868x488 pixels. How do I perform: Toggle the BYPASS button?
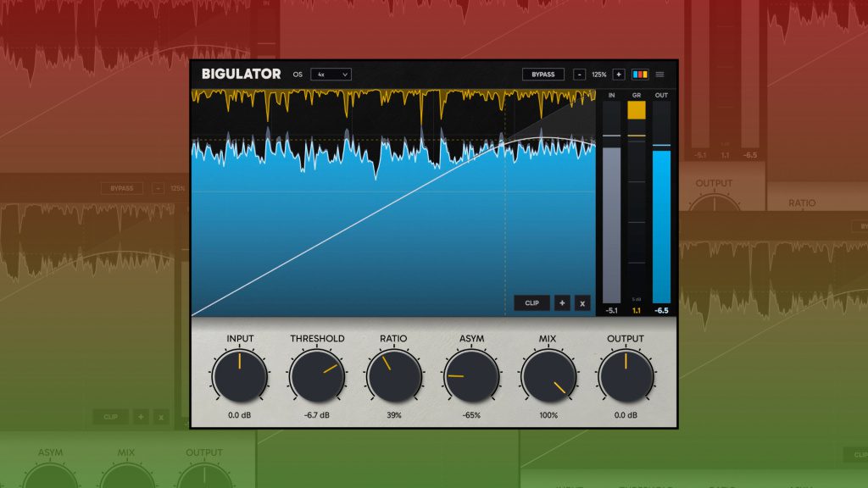coord(543,75)
